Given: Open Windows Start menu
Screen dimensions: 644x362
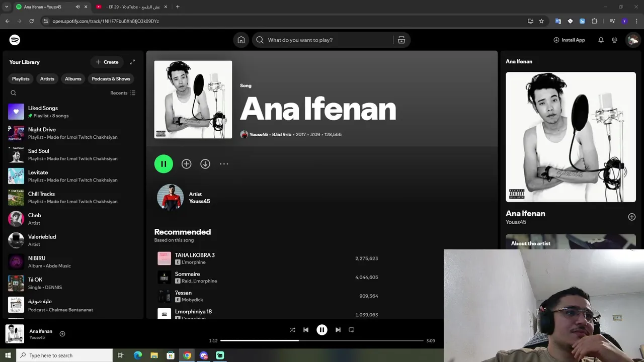Looking at the screenshot, I should (8, 355).
